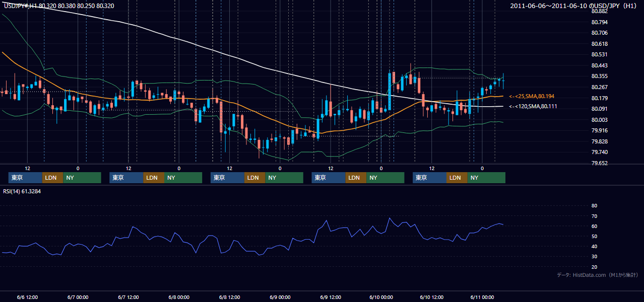This screenshot has width=644, height=302.
Task: Select the 6/8 12:00 time axis label
Action: 229,297
